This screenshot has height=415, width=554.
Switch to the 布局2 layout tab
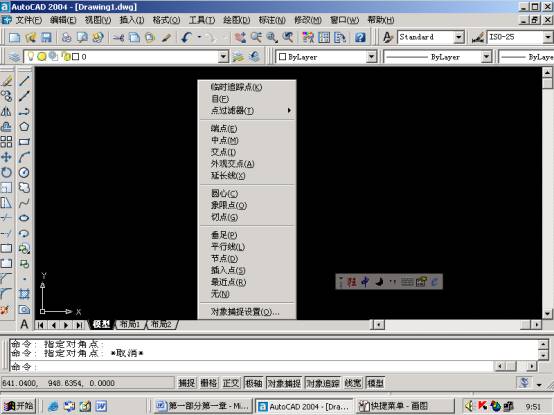[161, 324]
